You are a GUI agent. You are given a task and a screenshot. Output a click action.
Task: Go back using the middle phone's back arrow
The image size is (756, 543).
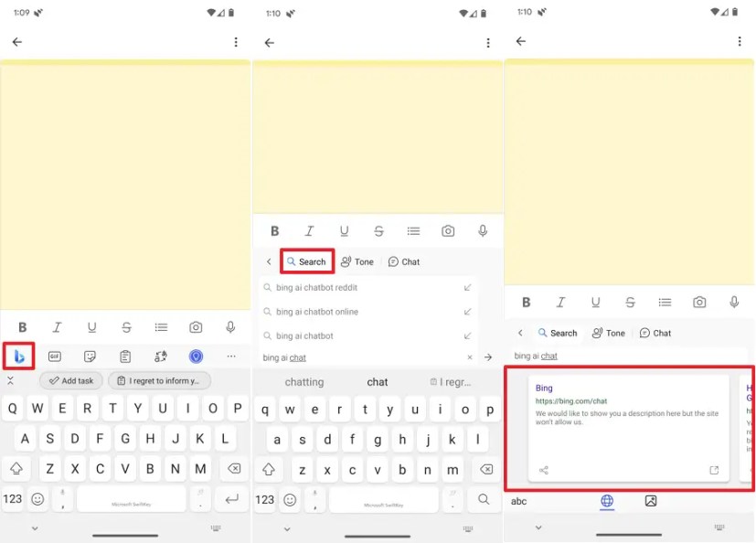pos(270,43)
